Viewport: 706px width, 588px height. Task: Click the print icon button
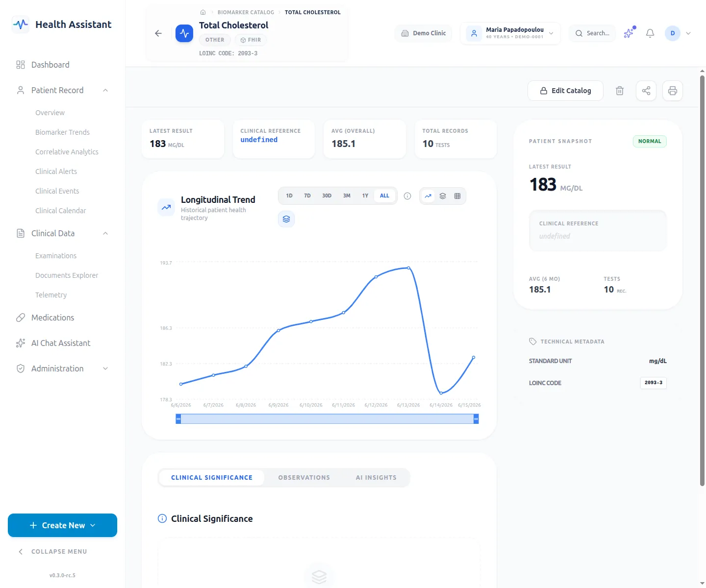click(x=673, y=91)
